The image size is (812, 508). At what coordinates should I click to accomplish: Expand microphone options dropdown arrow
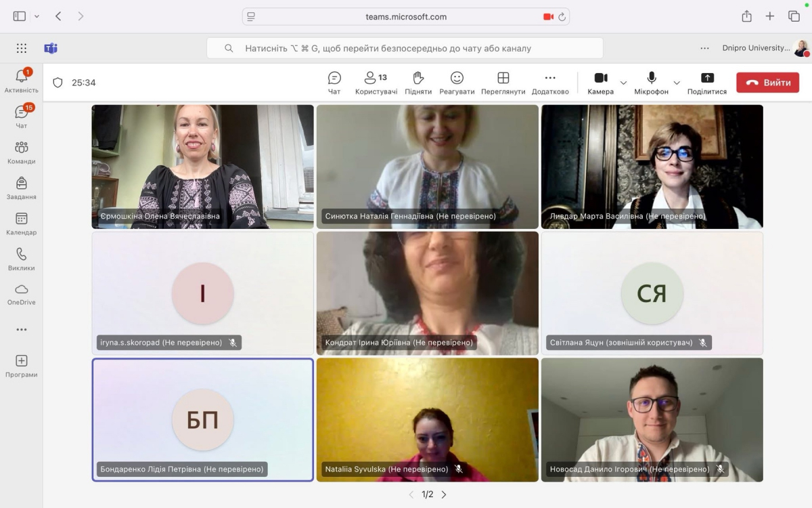point(676,83)
